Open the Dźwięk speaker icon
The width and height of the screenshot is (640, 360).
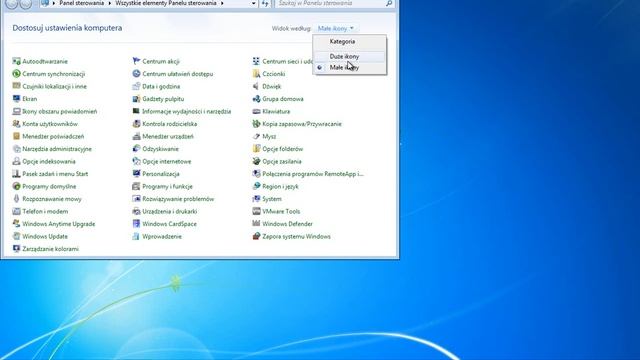256,87
